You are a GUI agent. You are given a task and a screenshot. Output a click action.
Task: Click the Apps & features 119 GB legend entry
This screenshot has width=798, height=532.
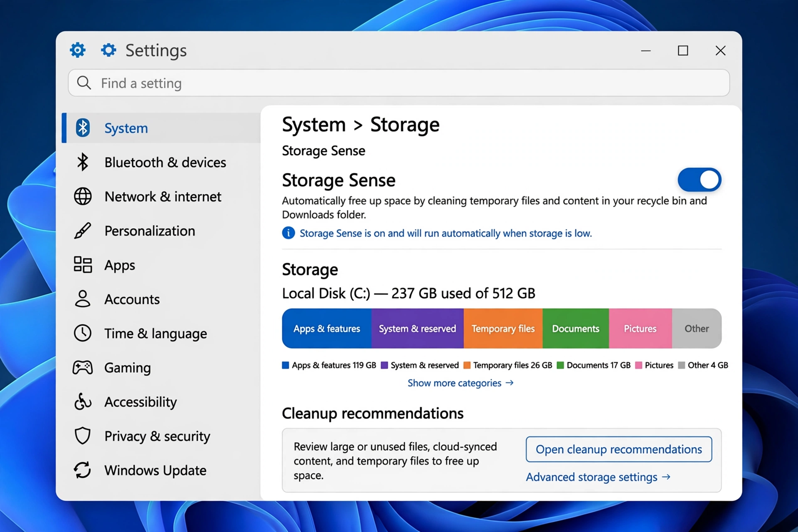(x=329, y=365)
